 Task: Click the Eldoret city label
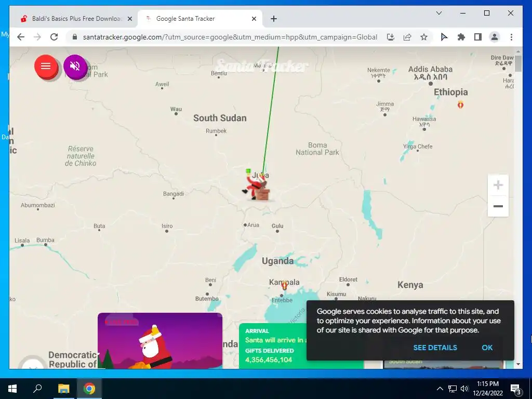pos(348,280)
